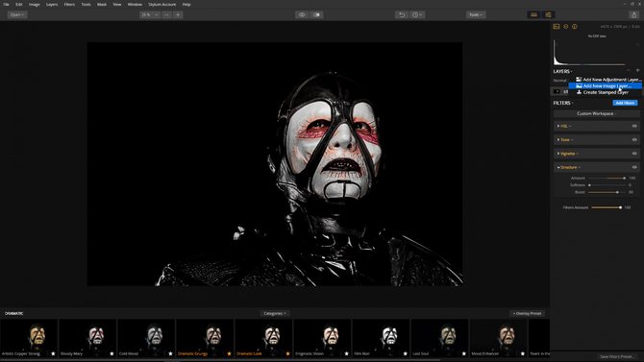Show the image info icon

coord(575,27)
